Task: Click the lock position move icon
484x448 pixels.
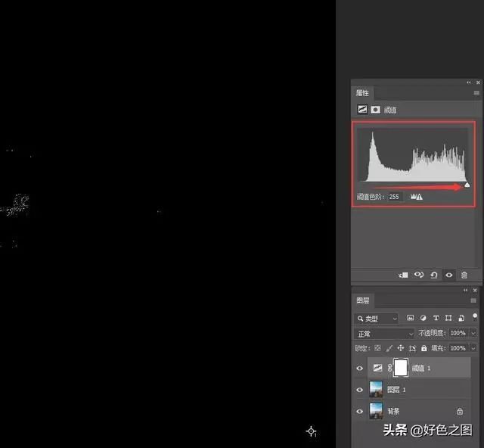Action: (x=400, y=348)
